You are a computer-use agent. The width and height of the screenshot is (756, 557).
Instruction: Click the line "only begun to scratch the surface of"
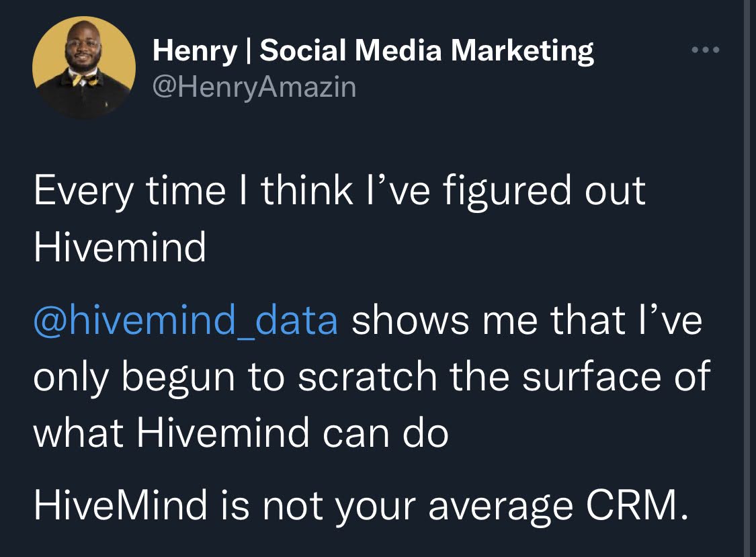tap(372, 377)
